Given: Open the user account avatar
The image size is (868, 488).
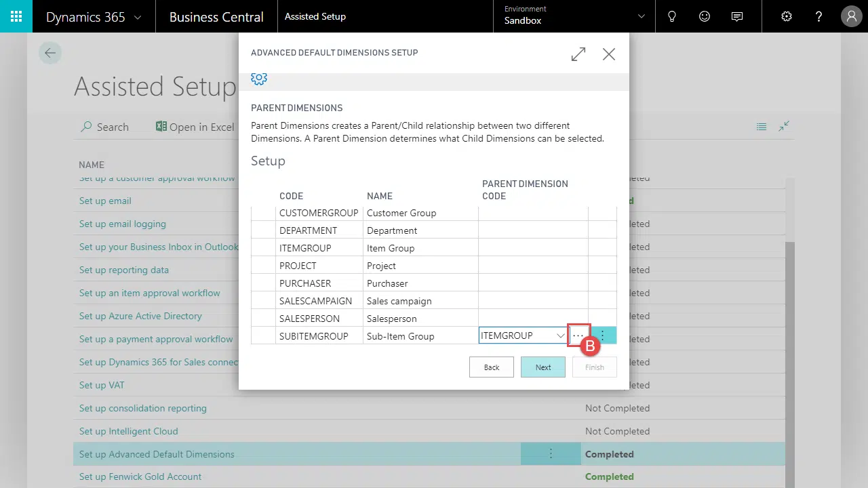Looking at the screenshot, I should (851, 16).
